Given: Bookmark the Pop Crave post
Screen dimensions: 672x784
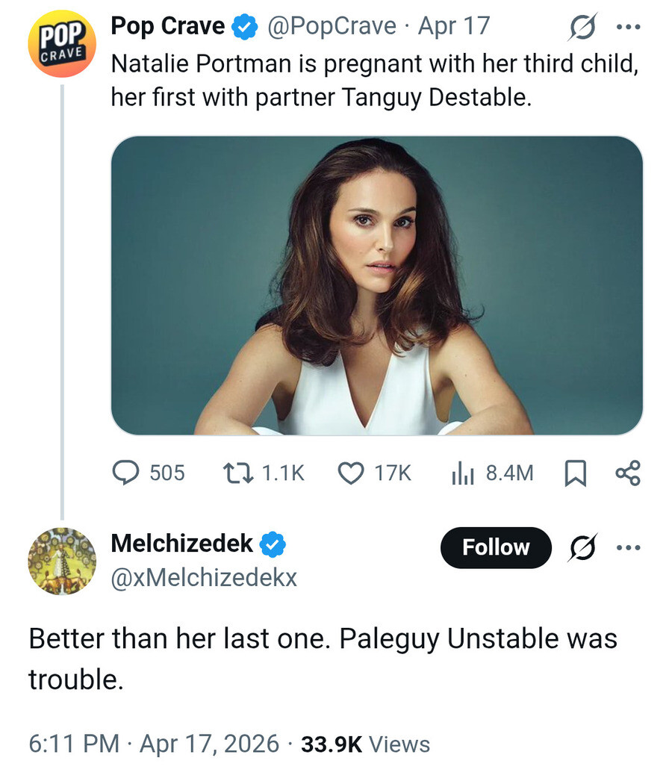Looking at the screenshot, I should pyautogui.click(x=574, y=473).
